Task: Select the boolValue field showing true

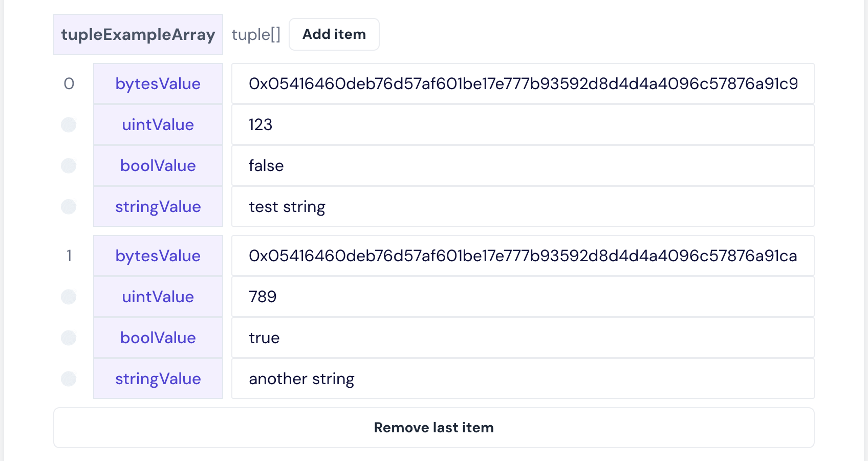Action: click(x=523, y=338)
